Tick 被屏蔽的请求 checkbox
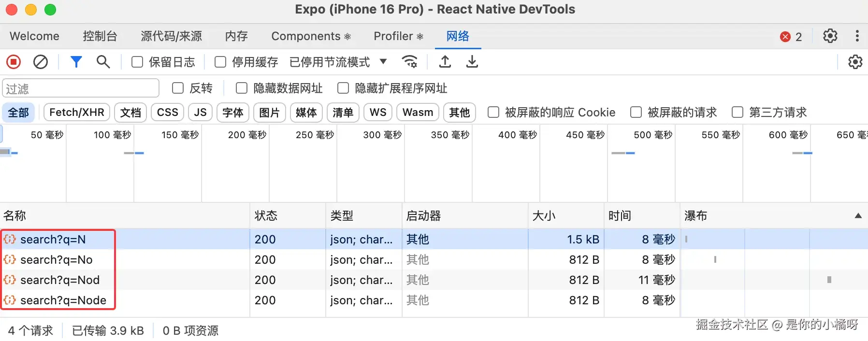The height and width of the screenshot is (341, 868). 636,112
